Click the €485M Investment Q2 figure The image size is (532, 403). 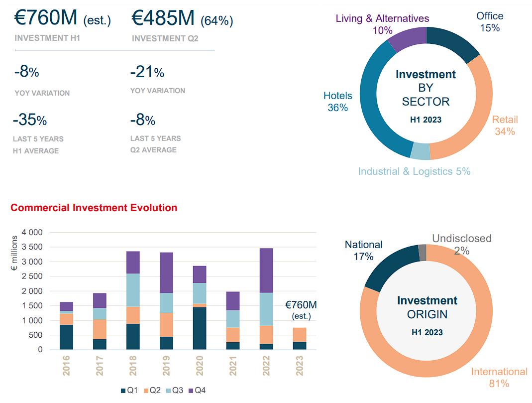(163, 18)
